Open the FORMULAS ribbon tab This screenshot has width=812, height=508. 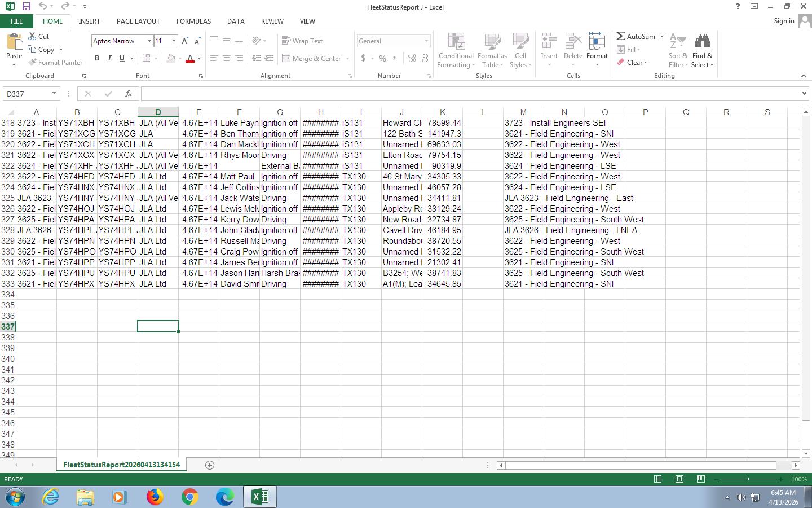[x=193, y=21]
